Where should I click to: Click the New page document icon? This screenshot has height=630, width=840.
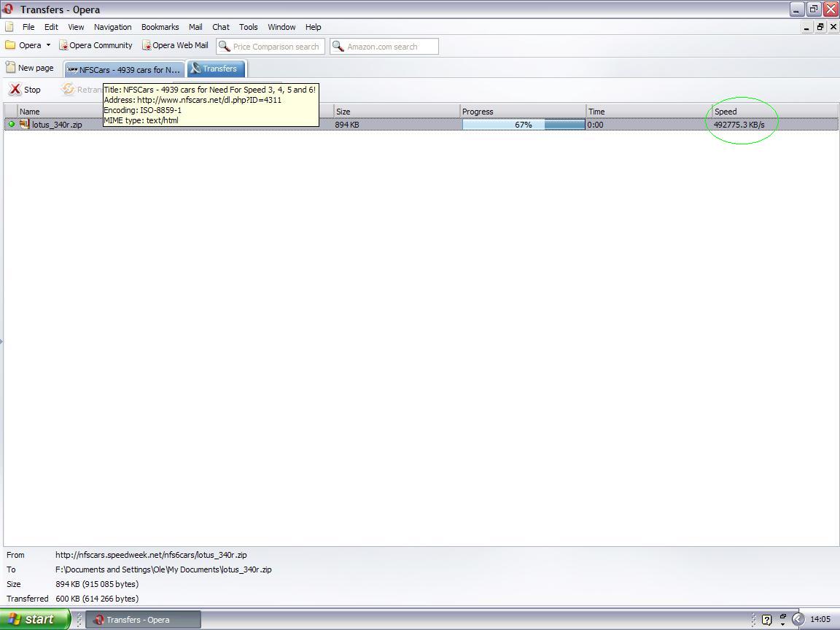click(10, 68)
